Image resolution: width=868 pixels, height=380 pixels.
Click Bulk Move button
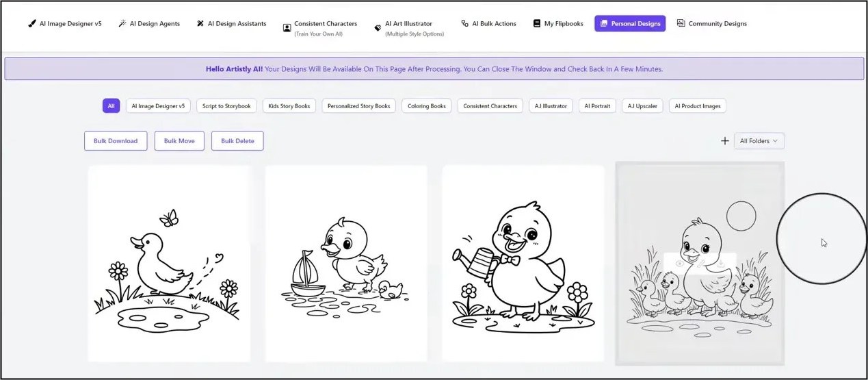[179, 141]
